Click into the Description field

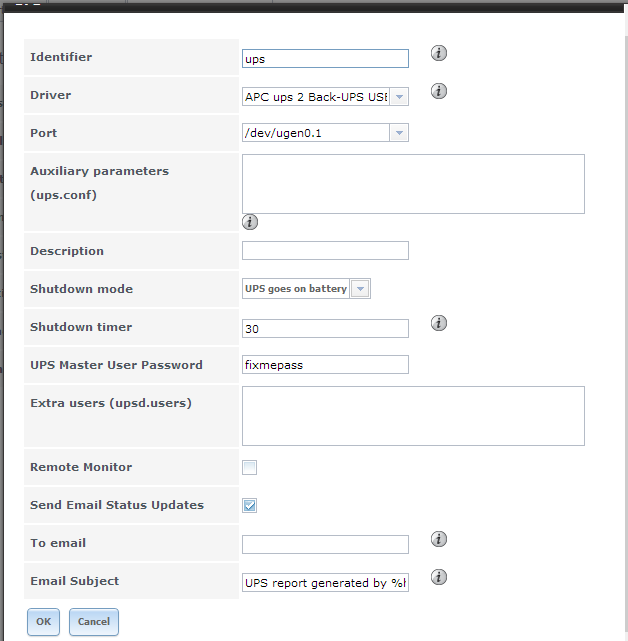click(325, 251)
